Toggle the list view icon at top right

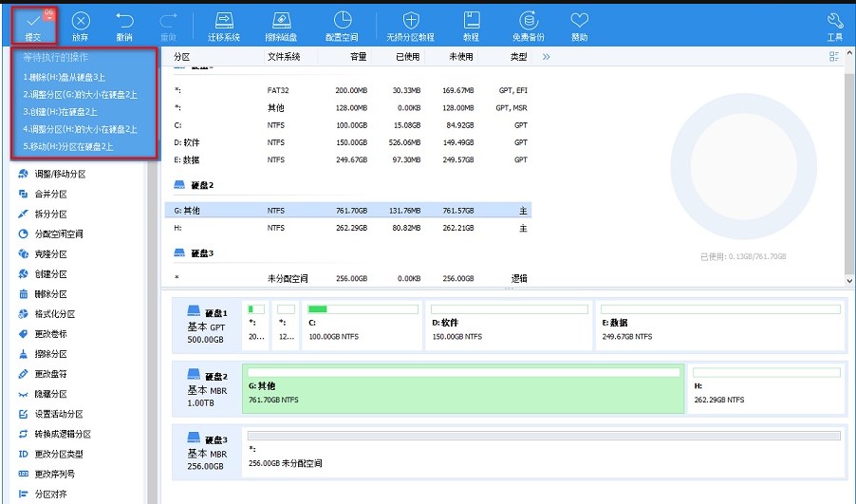(x=834, y=57)
